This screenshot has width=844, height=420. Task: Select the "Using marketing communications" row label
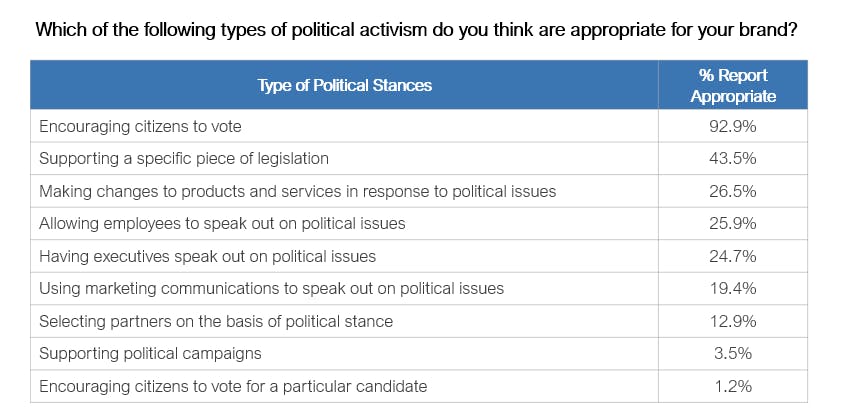(271, 288)
